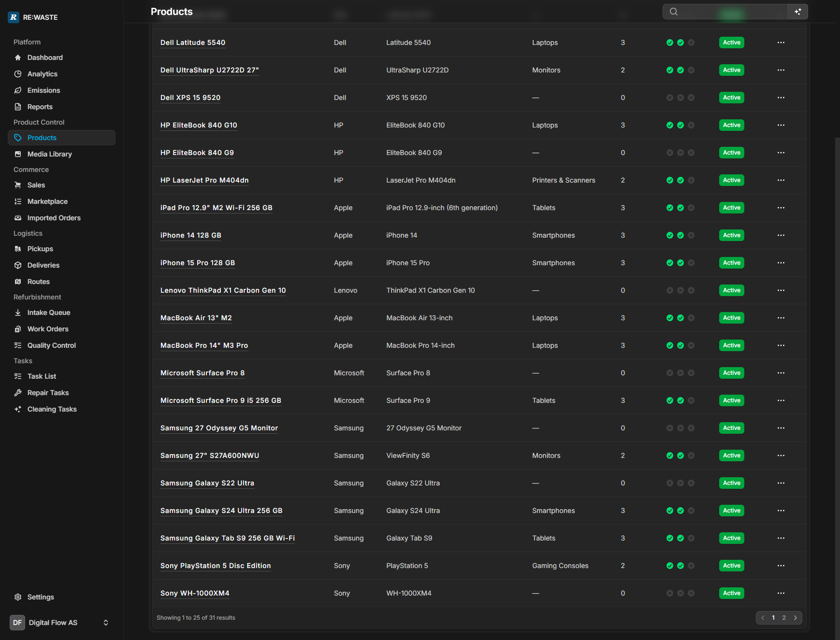Open row actions for MacBook Pro 14" M3 Pro
The height and width of the screenshot is (640, 840).
click(x=781, y=345)
